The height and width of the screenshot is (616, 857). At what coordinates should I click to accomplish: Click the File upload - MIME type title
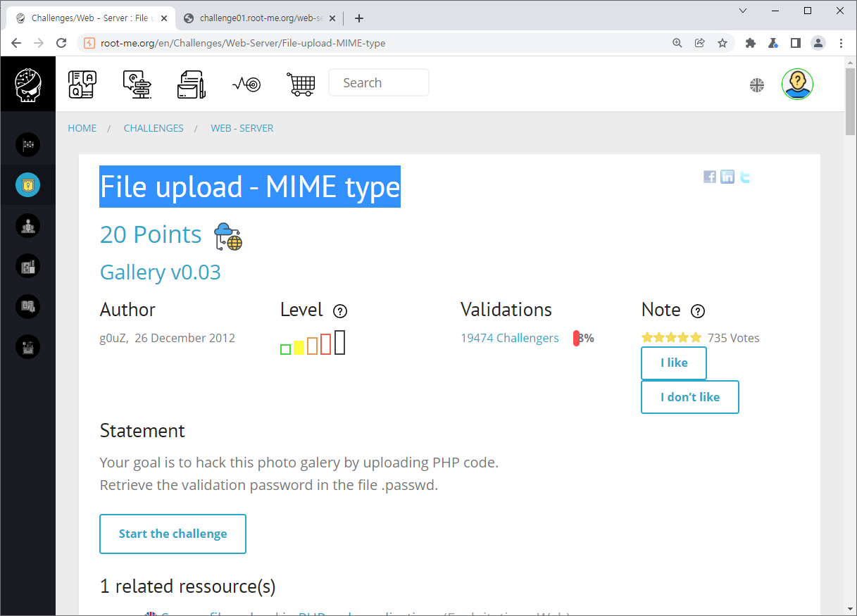250,187
